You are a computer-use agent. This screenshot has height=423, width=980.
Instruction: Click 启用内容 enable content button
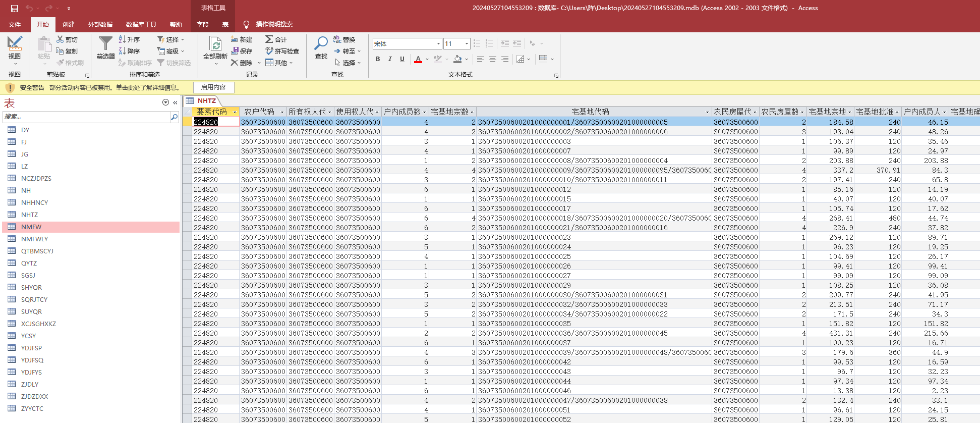coord(213,87)
